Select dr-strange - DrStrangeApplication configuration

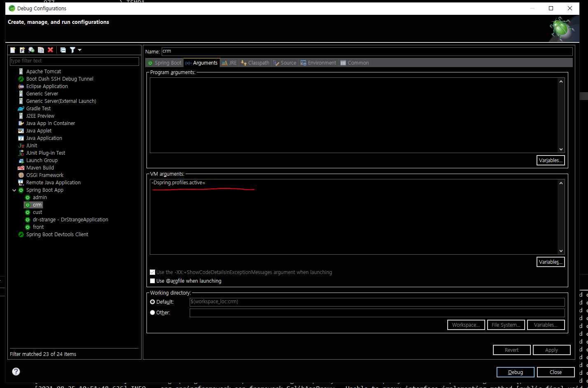point(70,220)
